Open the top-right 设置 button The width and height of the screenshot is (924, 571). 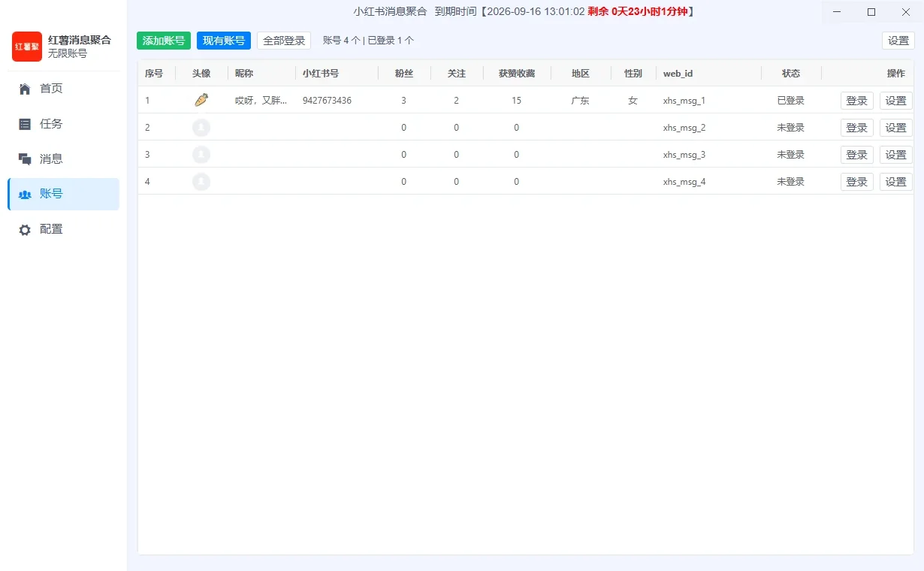pyautogui.click(x=898, y=41)
